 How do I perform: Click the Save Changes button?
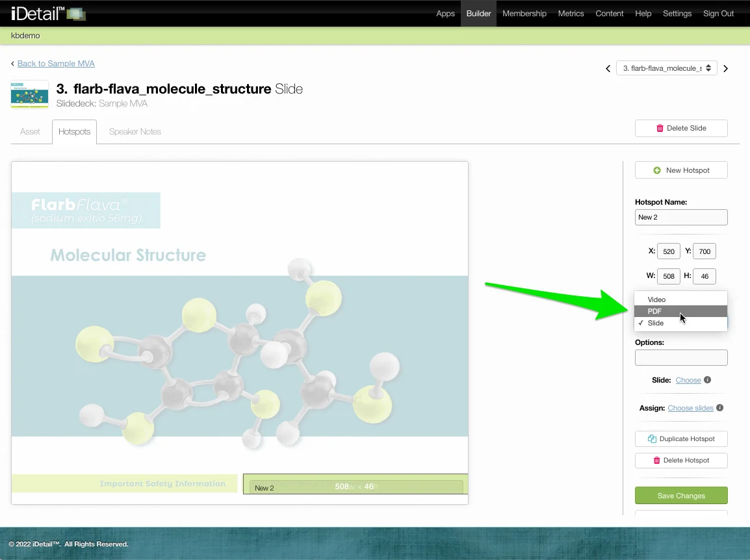tap(681, 496)
